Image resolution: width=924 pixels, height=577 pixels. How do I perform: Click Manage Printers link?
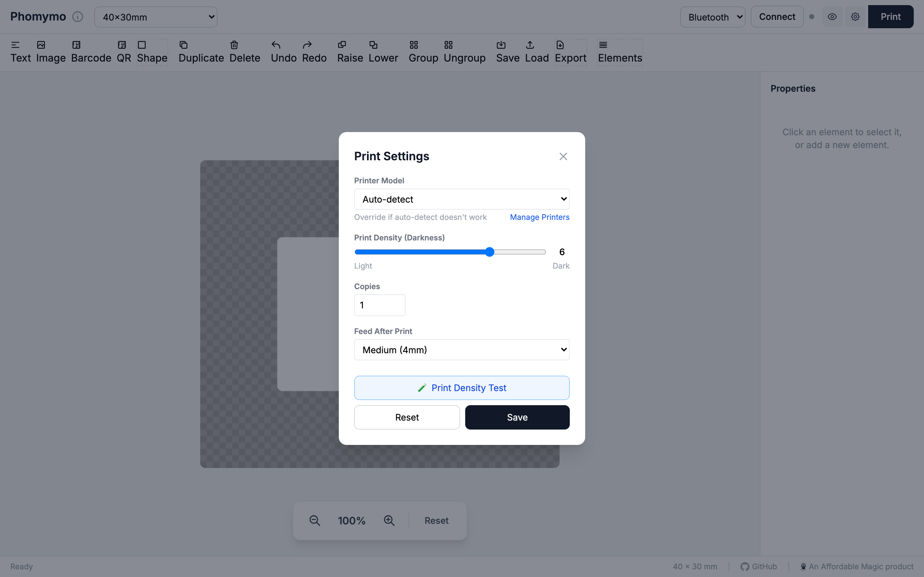click(540, 217)
